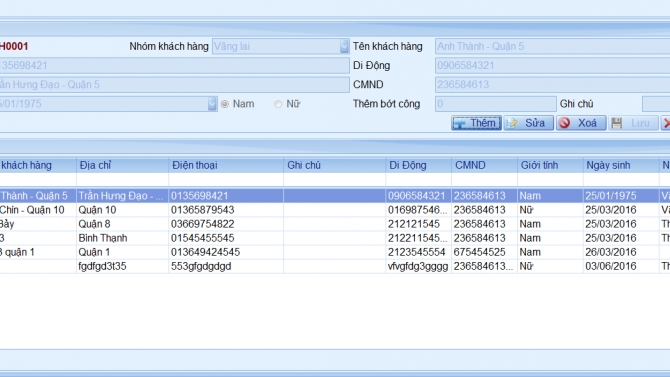
Task: Click the Thêm bớt công input field
Action: [x=495, y=104]
